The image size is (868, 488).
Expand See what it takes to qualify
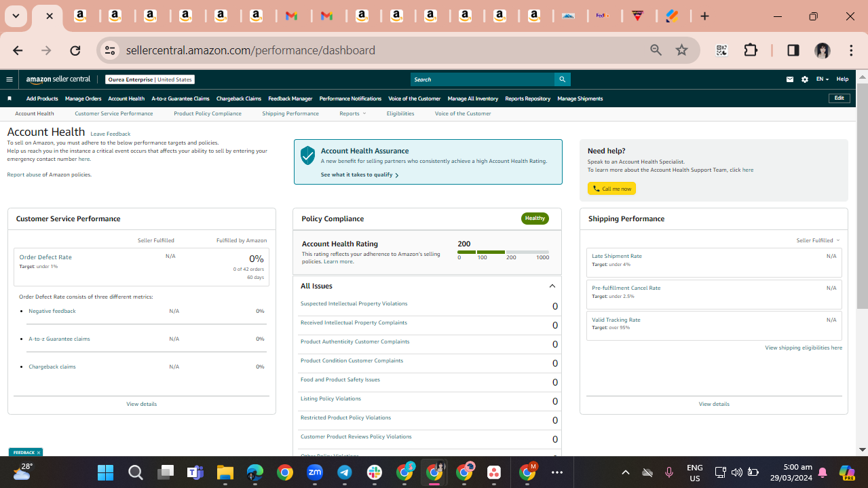(359, 175)
